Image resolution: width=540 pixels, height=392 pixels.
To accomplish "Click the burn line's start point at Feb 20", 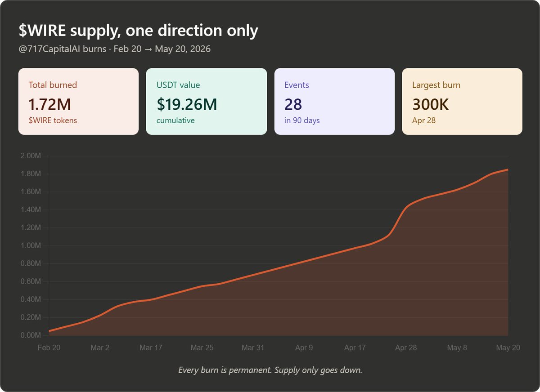I will click(x=49, y=331).
